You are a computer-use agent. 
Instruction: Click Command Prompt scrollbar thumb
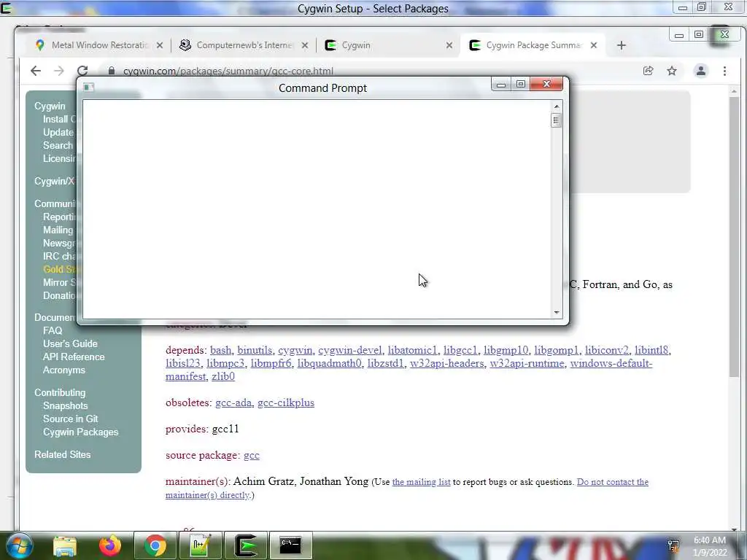click(x=556, y=120)
